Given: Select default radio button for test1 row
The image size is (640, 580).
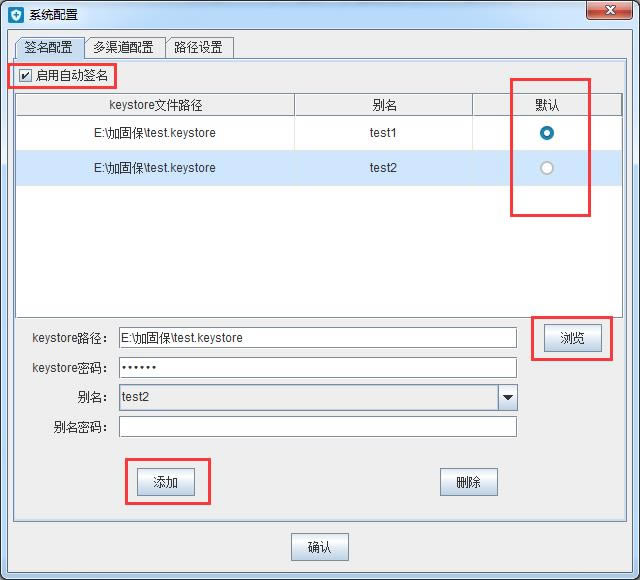Looking at the screenshot, I should pos(547,133).
